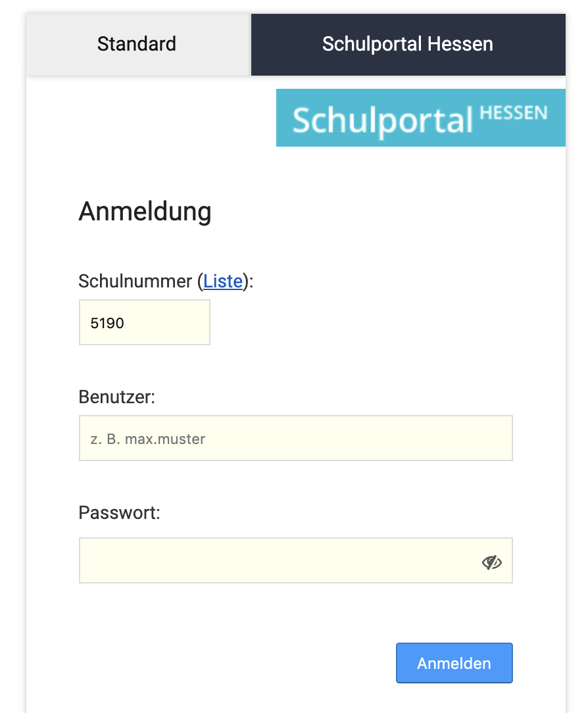Follow the blue Liste hyperlink

223,282
